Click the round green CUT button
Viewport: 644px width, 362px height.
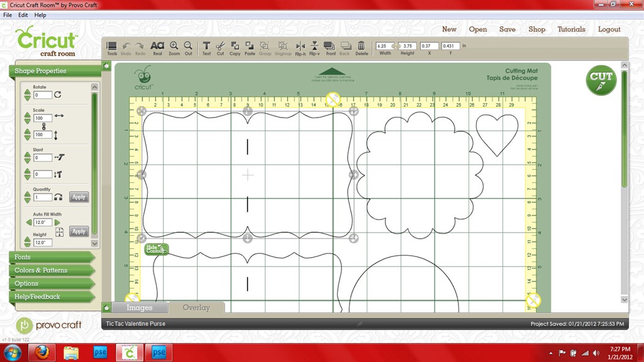[x=601, y=80]
